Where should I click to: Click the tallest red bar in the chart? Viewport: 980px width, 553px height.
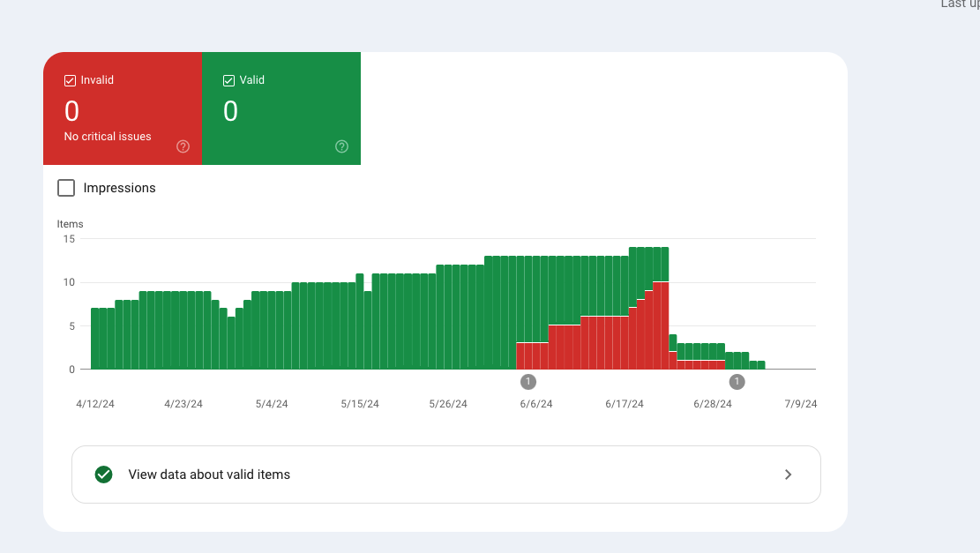(661, 326)
